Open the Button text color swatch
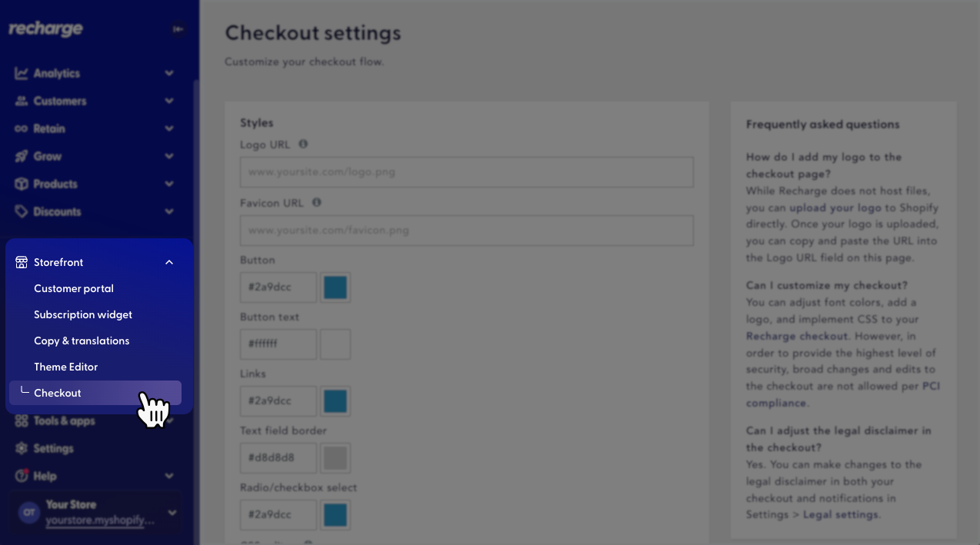The image size is (980, 545). click(x=335, y=344)
